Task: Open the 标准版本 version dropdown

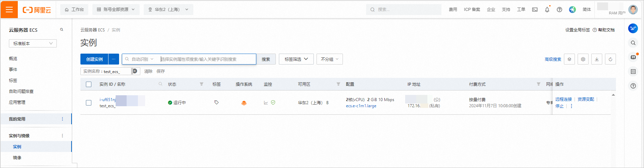Action: (x=33, y=43)
